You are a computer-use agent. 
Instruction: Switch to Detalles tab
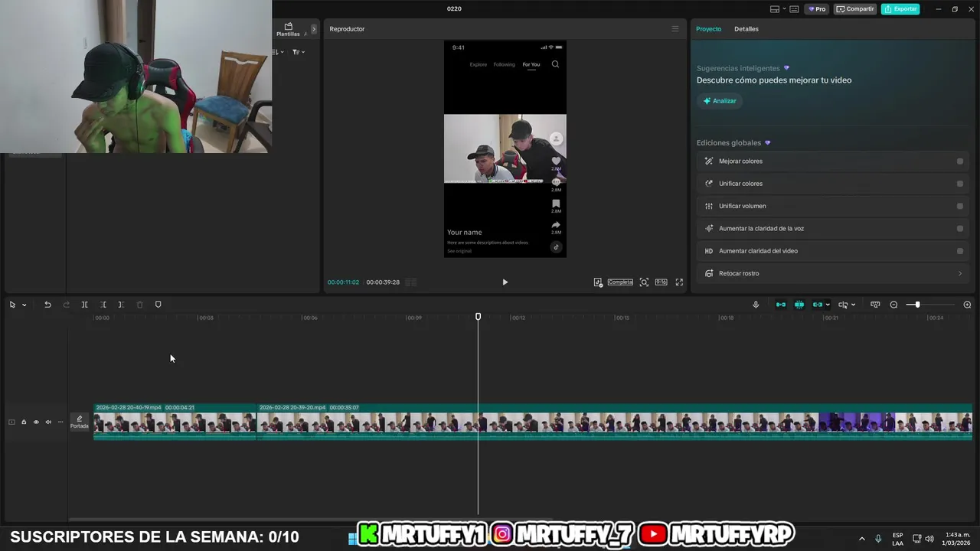click(746, 29)
